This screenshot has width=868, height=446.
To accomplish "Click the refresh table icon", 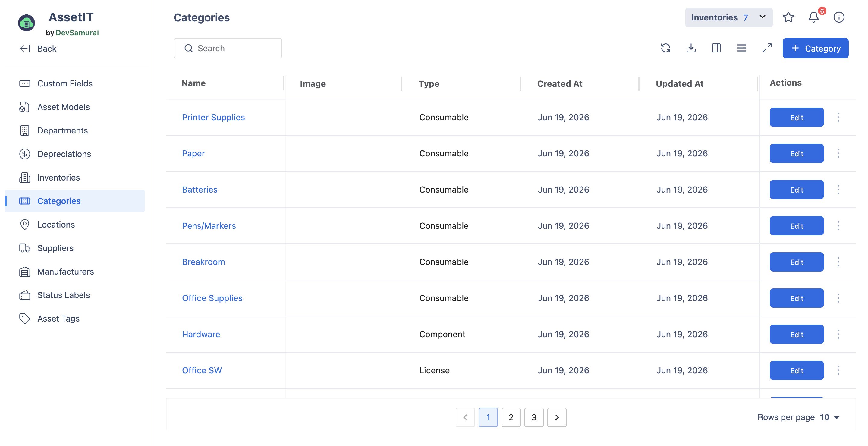I will coord(665,48).
